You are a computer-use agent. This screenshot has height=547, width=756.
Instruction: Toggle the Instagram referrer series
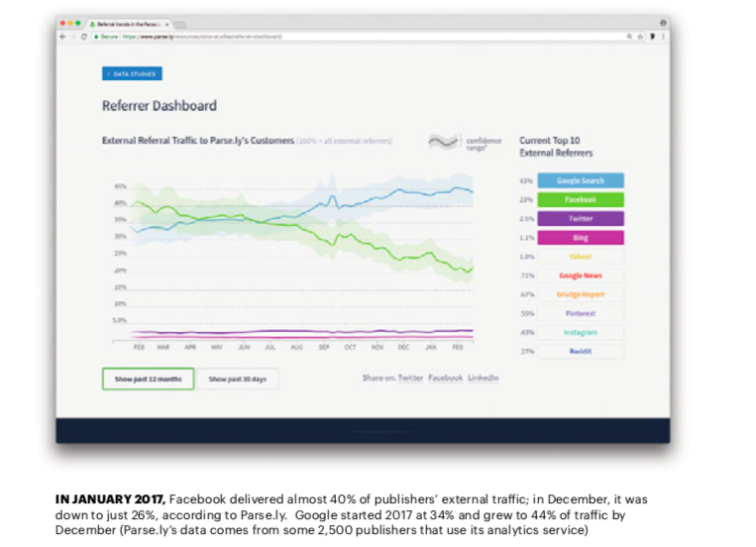coord(581,332)
